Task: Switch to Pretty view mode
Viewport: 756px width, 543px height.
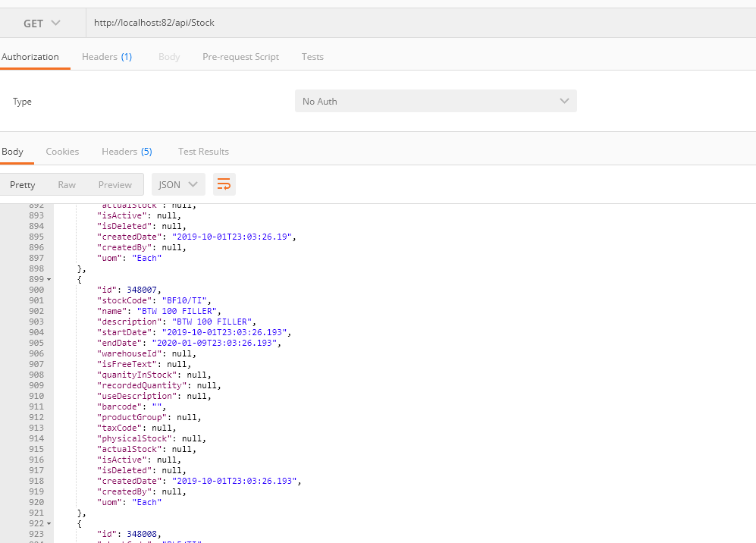Action: (23, 185)
